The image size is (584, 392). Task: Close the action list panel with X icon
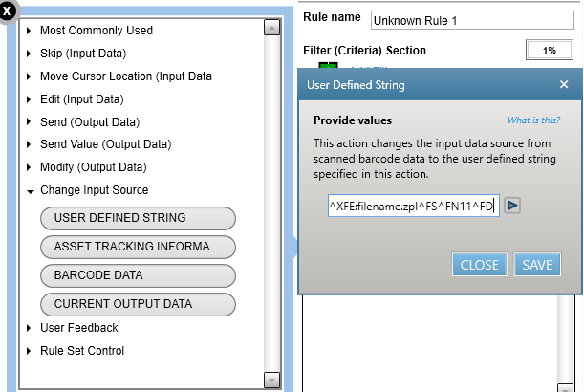tap(7, 11)
